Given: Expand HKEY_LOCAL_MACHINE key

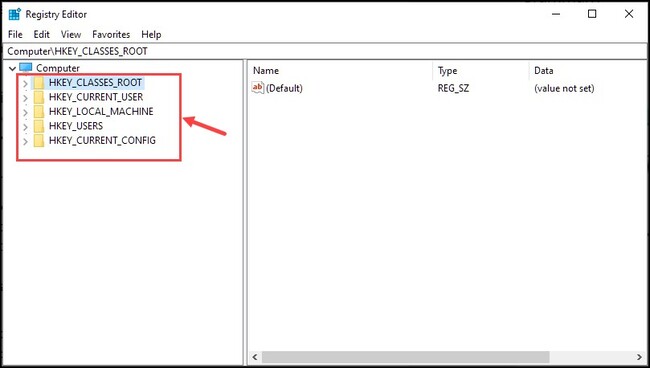Looking at the screenshot, I should click(x=25, y=112).
